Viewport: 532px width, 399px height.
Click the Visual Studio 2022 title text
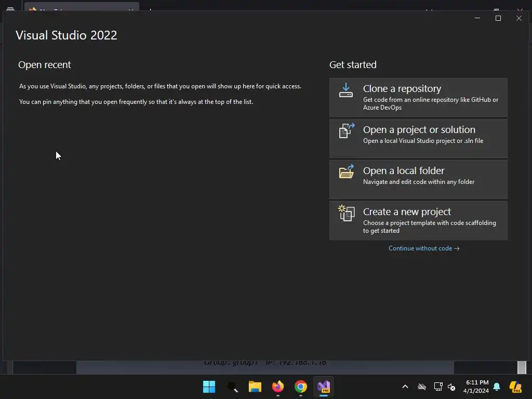(x=66, y=35)
